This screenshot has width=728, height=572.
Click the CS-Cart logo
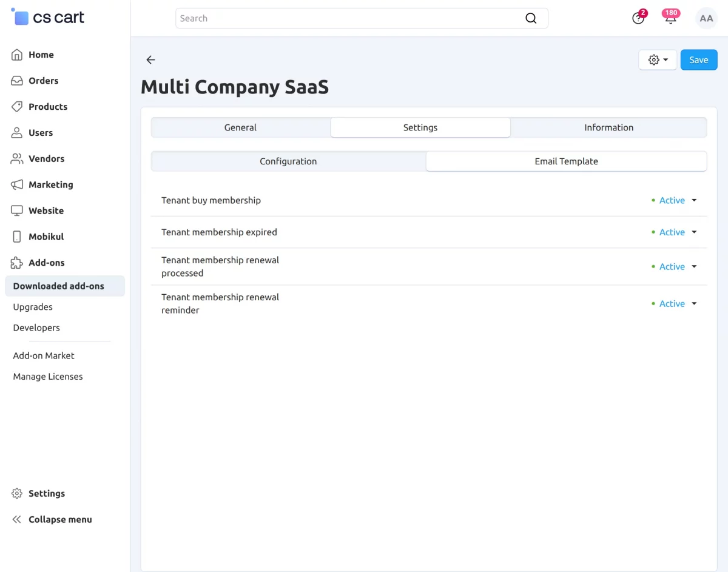[48, 17]
